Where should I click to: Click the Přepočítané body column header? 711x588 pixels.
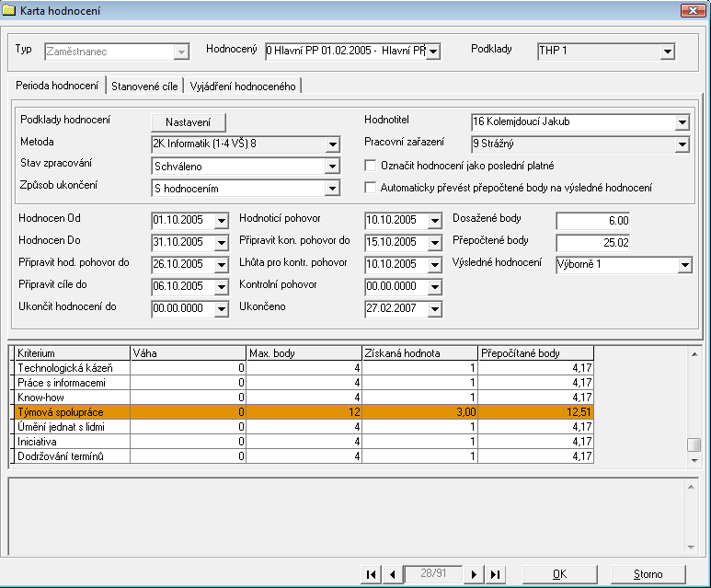536,353
